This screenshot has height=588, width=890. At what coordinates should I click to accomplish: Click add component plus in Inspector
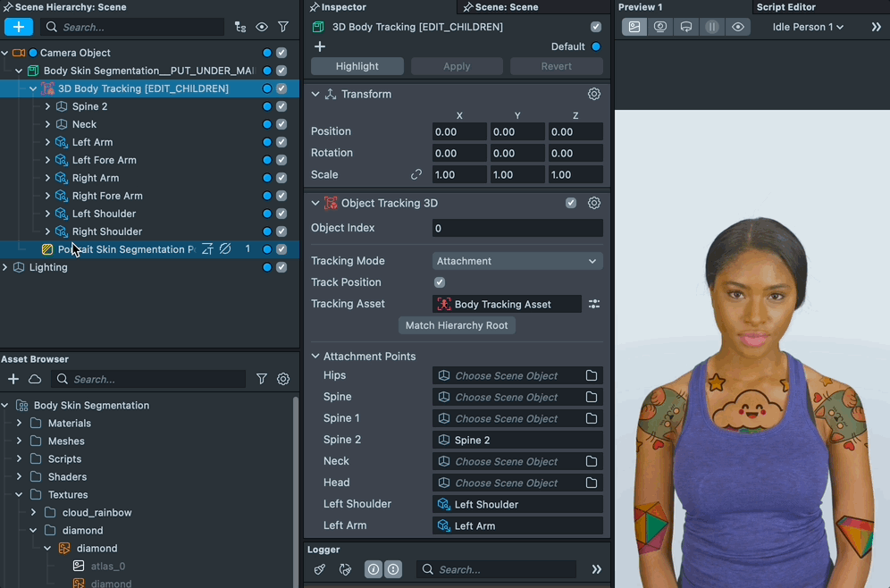[320, 46]
